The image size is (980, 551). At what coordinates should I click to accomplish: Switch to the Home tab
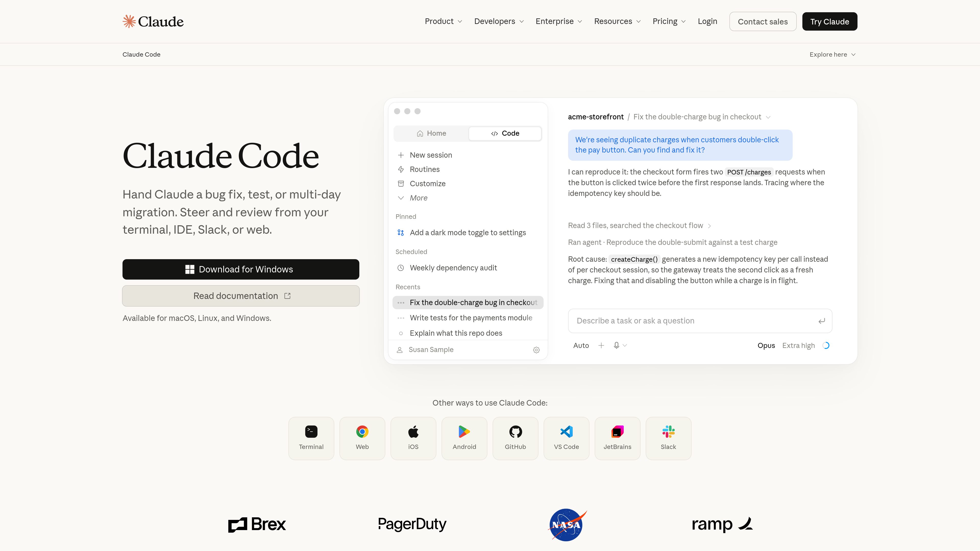(431, 133)
